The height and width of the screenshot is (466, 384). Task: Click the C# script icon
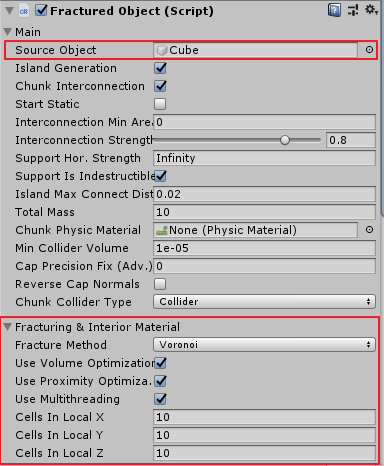click(24, 11)
